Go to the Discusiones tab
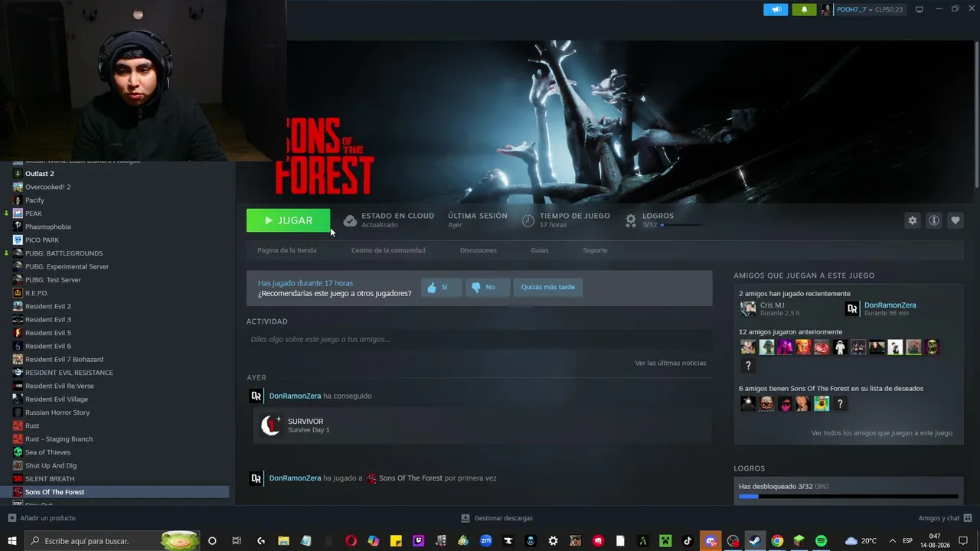The image size is (980, 551). (x=479, y=250)
